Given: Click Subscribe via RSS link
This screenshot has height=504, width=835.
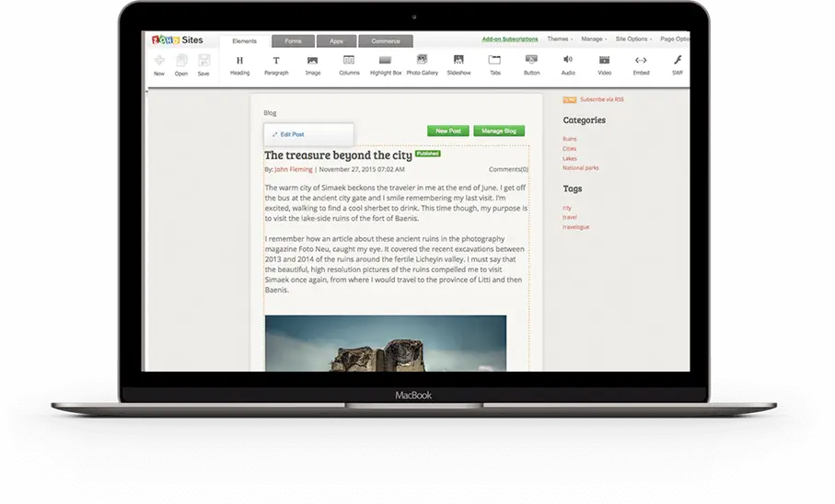Looking at the screenshot, I should coord(602,99).
